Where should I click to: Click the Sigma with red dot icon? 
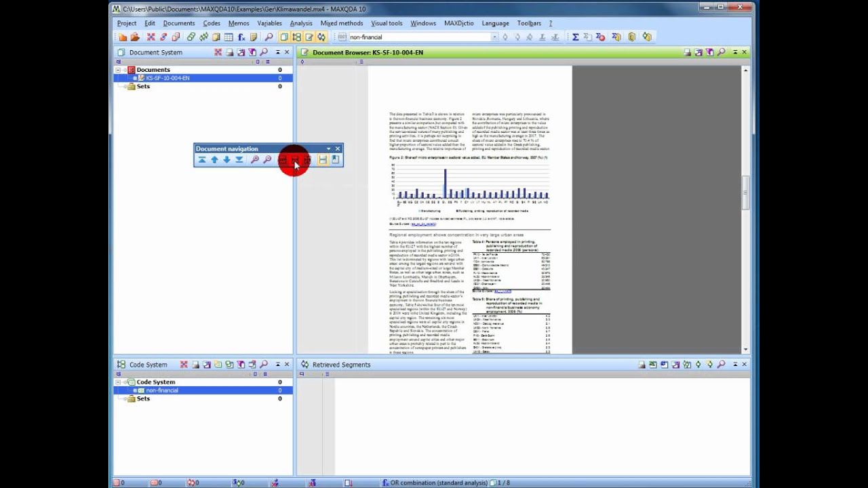point(600,37)
